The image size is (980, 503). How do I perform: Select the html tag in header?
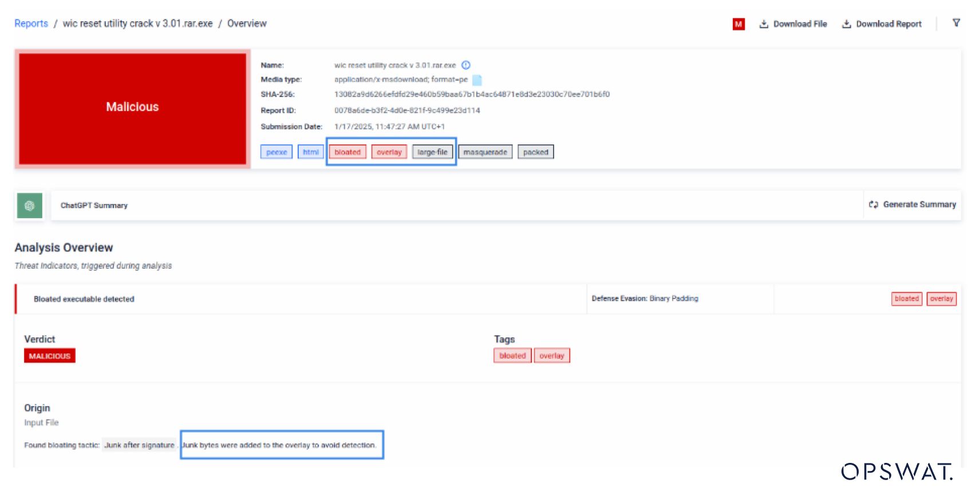click(311, 152)
